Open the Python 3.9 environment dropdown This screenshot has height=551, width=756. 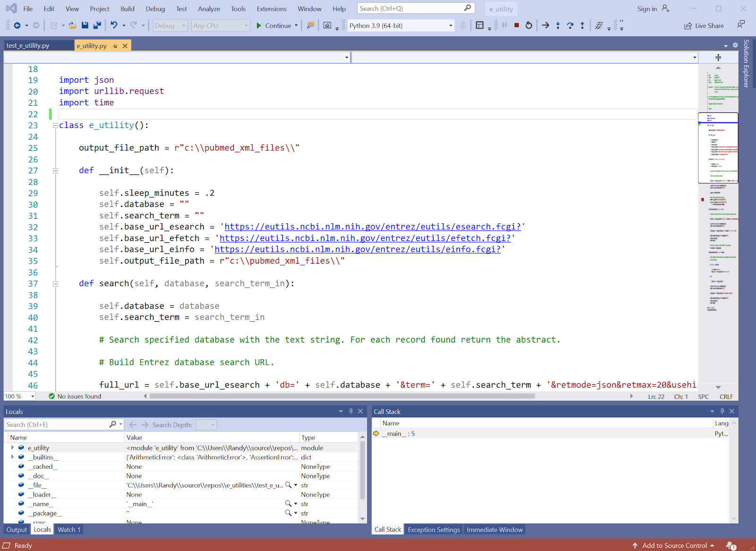tap(450, 26)
